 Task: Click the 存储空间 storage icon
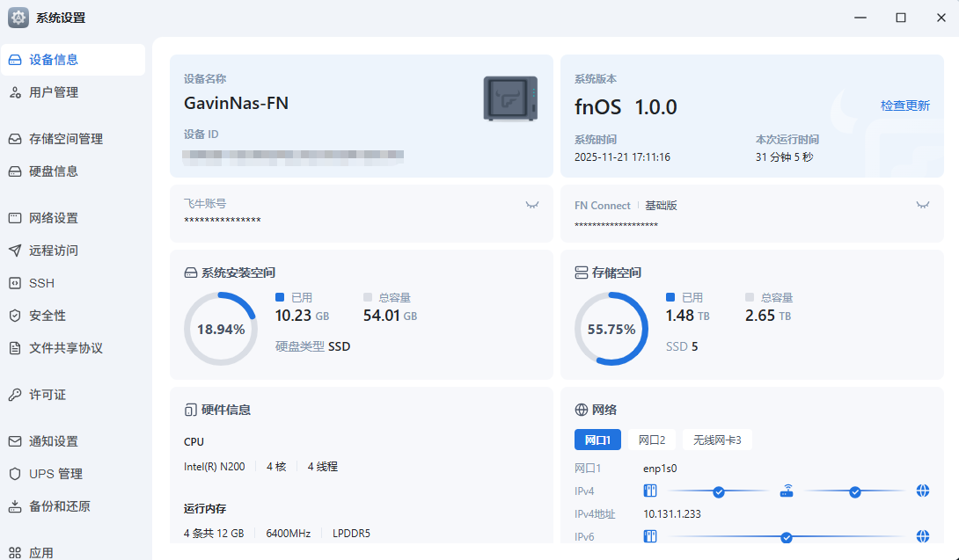click(x=581, y=273)
